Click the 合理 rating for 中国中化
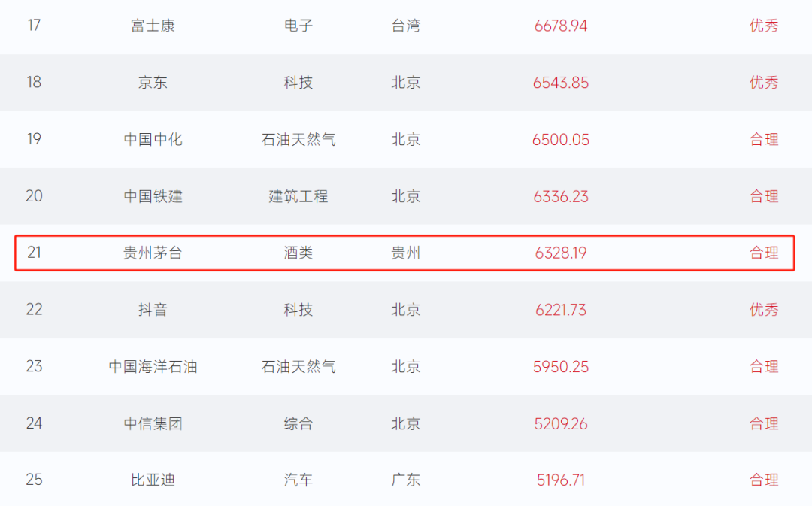Image resolution: width=812 pixels, height=506 pixels. [x=764, y=140]
